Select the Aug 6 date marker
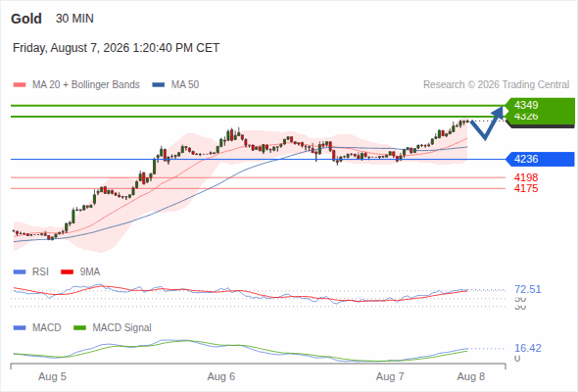578x392 pixels. coord(221,377)
